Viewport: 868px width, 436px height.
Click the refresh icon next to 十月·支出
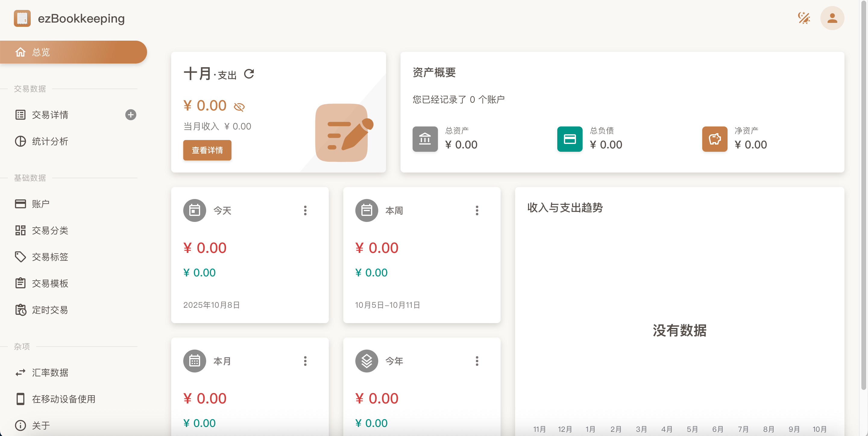249,74
